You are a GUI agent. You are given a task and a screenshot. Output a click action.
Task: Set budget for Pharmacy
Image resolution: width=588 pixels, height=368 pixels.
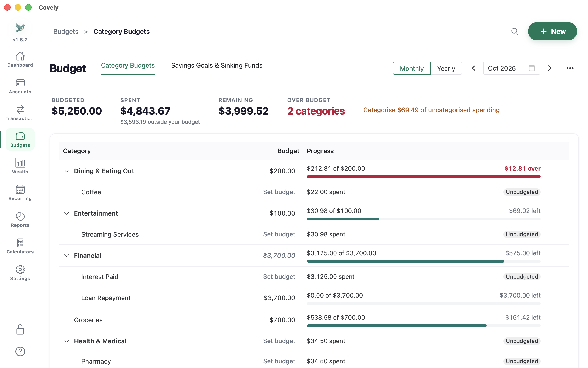pos(279,361)
